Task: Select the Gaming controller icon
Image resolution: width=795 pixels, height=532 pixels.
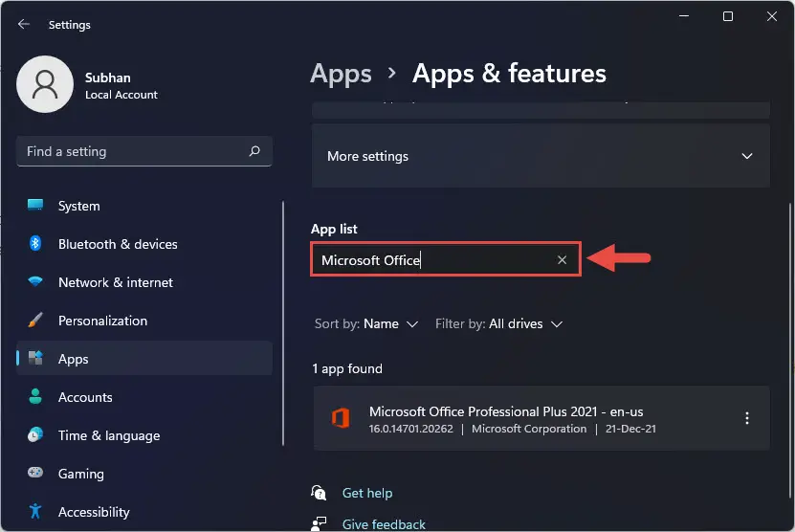Action: point(35,473)
